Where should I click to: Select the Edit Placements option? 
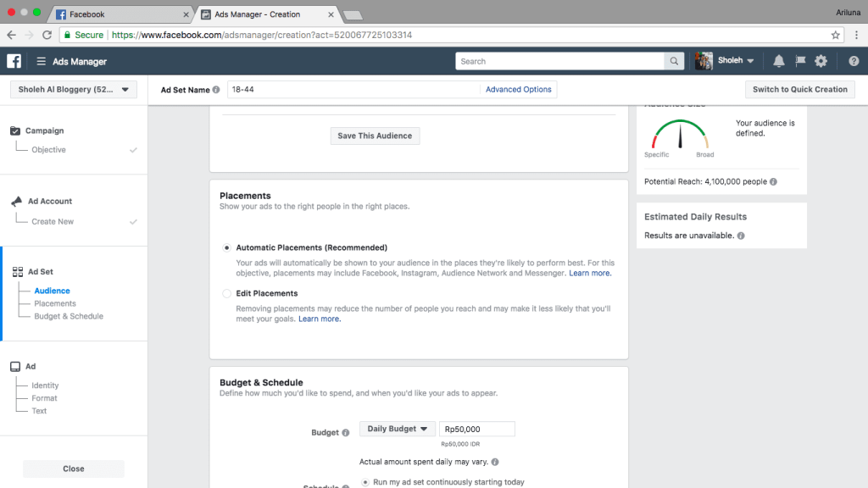pyautogui.click(x=226, y=294)
